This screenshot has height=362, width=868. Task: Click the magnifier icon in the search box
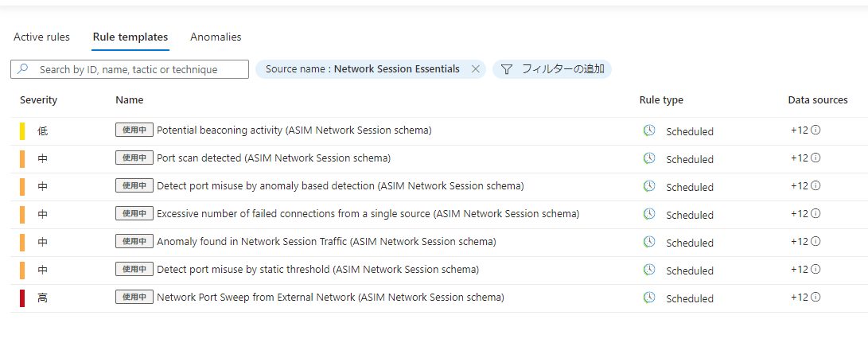(23, 69)
